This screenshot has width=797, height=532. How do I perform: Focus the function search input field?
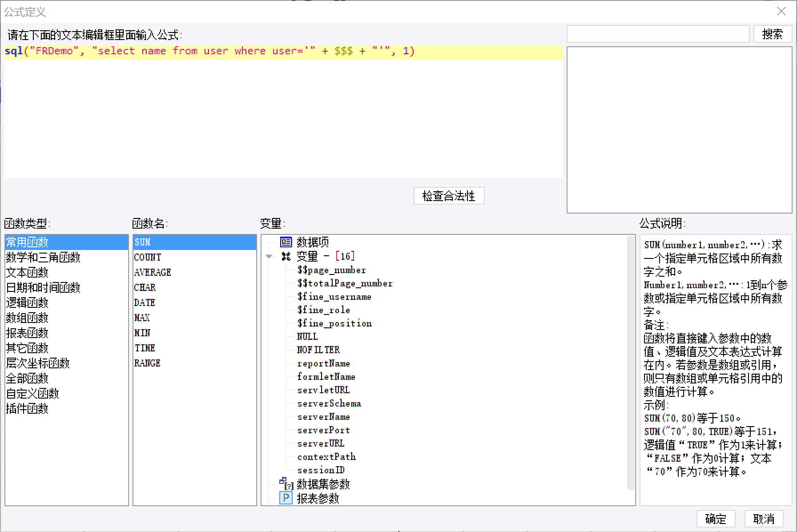658,34
